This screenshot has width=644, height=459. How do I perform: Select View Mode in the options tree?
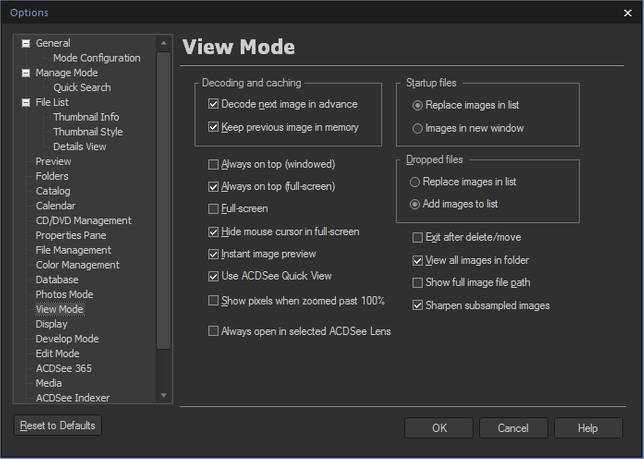[x=59, y=309]
